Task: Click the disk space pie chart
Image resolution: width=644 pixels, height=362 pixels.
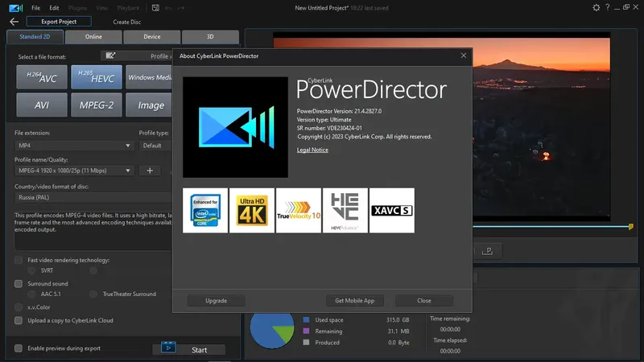Action: pos(272,330)
